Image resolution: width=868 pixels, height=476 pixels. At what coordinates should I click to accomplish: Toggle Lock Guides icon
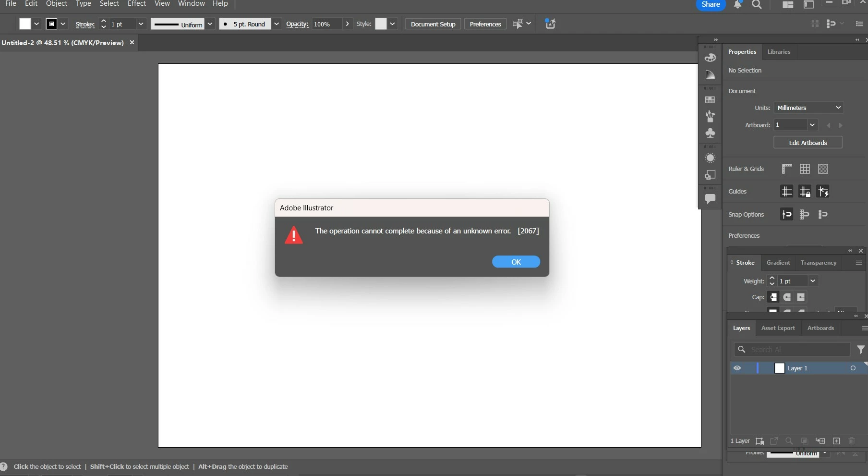point(805,192)
